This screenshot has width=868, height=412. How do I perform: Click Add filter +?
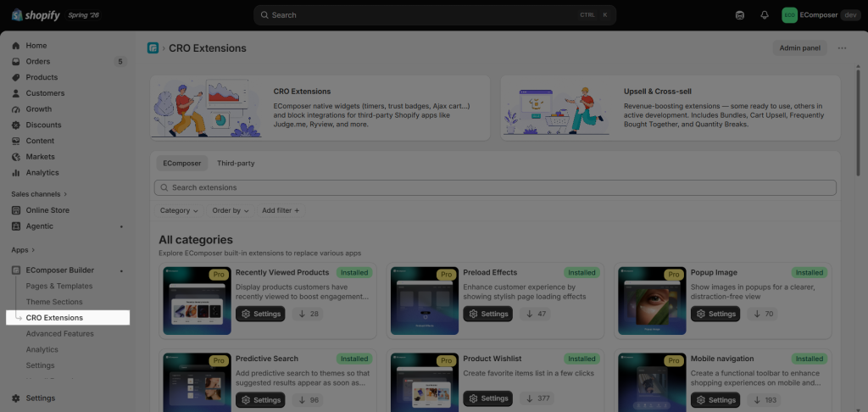(x=281, y=210)
